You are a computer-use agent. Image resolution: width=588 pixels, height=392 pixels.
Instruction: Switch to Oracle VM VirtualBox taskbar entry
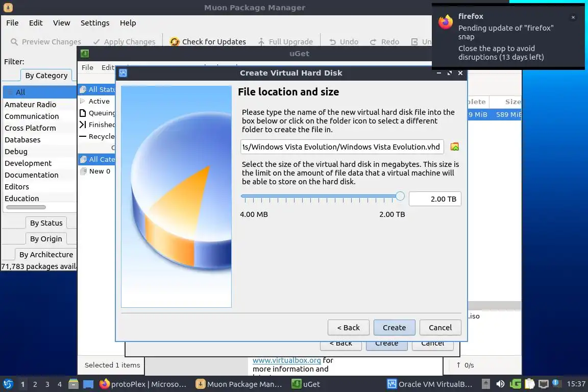(x=430, y=384)
